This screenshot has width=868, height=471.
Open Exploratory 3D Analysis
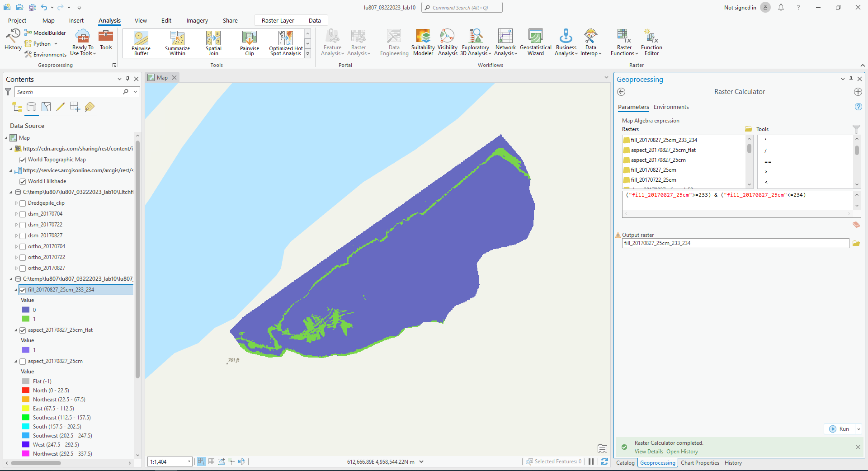pos(476,42)
